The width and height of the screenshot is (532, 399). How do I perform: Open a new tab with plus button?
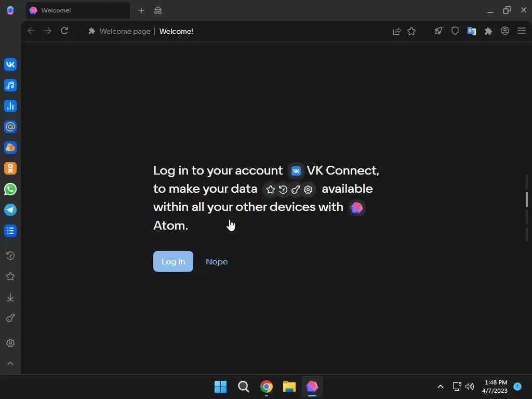141,10
